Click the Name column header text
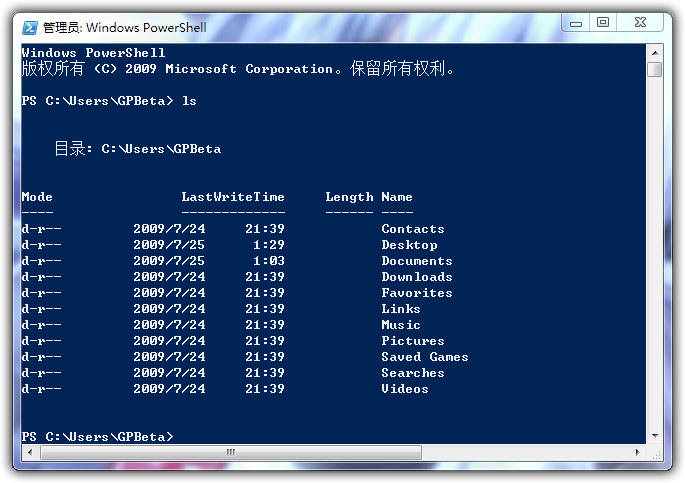685x483 pixels. point(397,197)
